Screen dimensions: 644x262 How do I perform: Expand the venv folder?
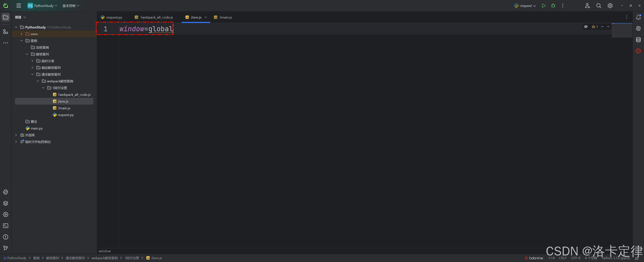click(22, 34)
